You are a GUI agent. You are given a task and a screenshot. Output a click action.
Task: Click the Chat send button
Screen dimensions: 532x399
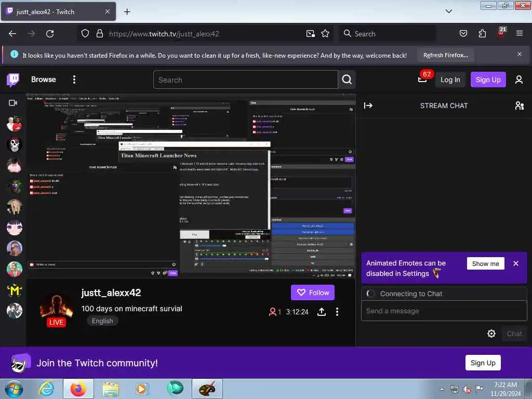tap(514, 334)
